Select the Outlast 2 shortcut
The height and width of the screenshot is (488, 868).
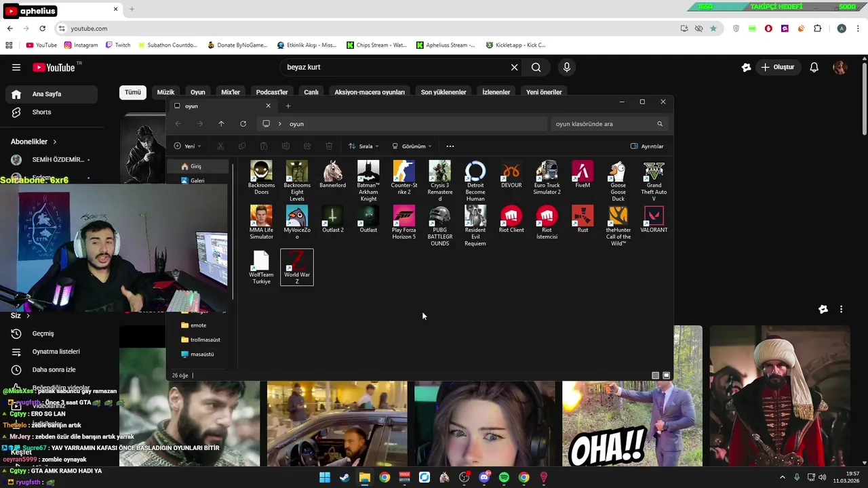click(332, 220)
